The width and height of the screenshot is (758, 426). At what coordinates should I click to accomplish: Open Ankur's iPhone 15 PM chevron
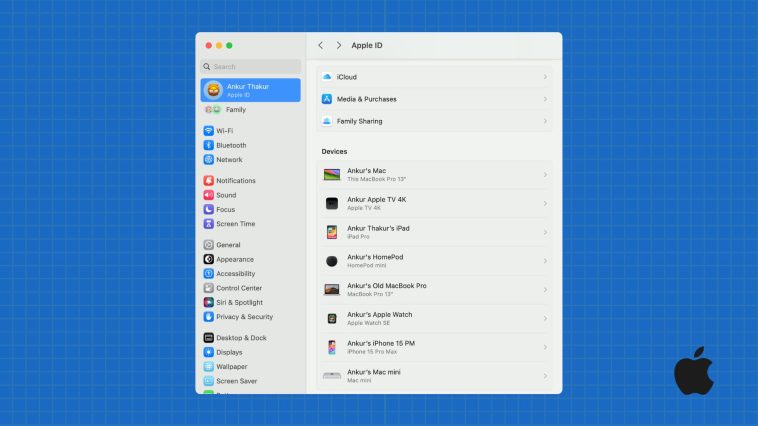click(545, 347)
